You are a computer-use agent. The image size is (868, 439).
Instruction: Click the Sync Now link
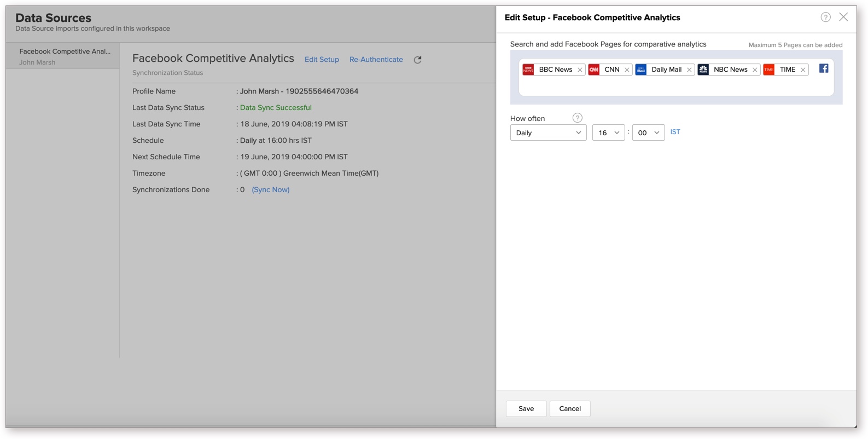pyautogui.click(x=271, y=190)
